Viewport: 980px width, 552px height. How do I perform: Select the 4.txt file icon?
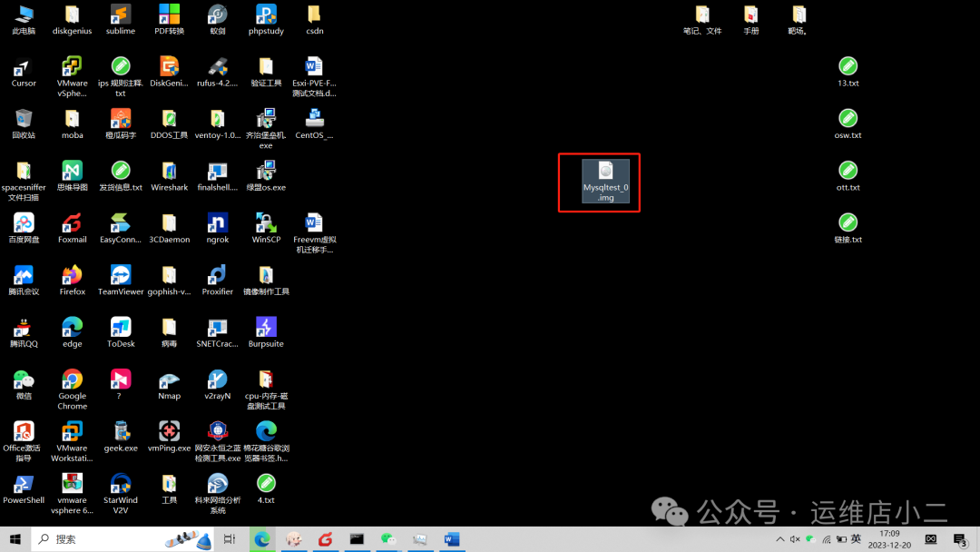266,488
